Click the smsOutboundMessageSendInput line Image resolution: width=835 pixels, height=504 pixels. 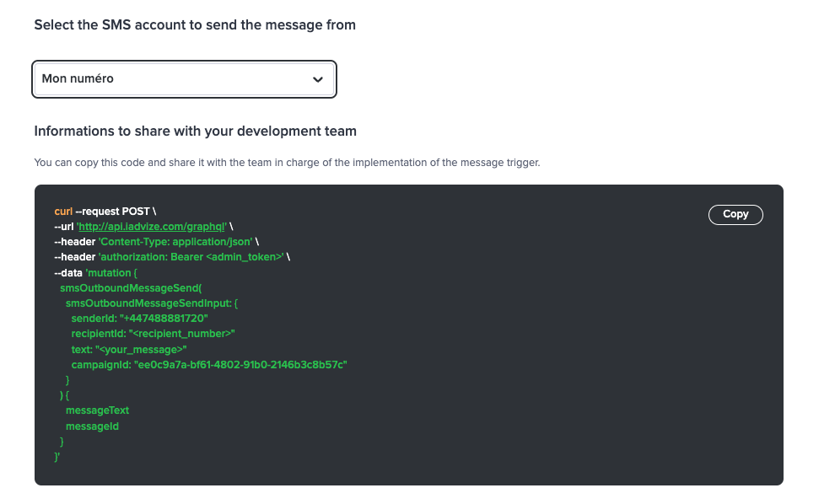(152, 303)
